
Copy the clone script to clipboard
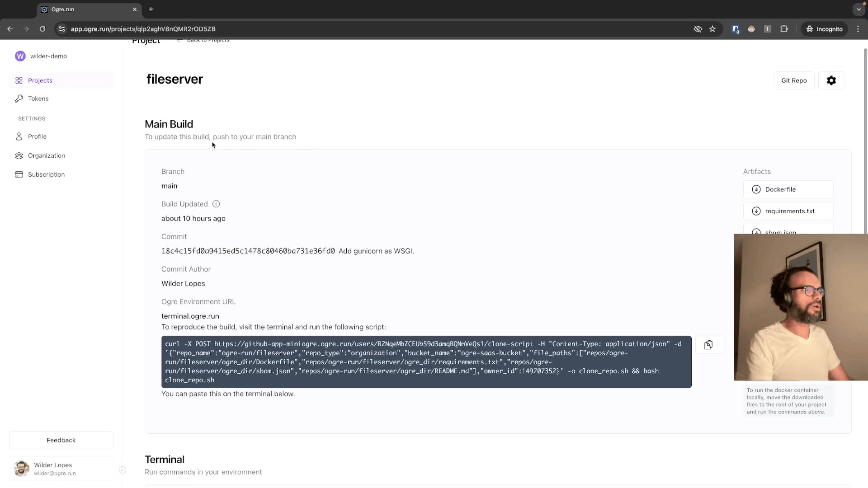708,345
